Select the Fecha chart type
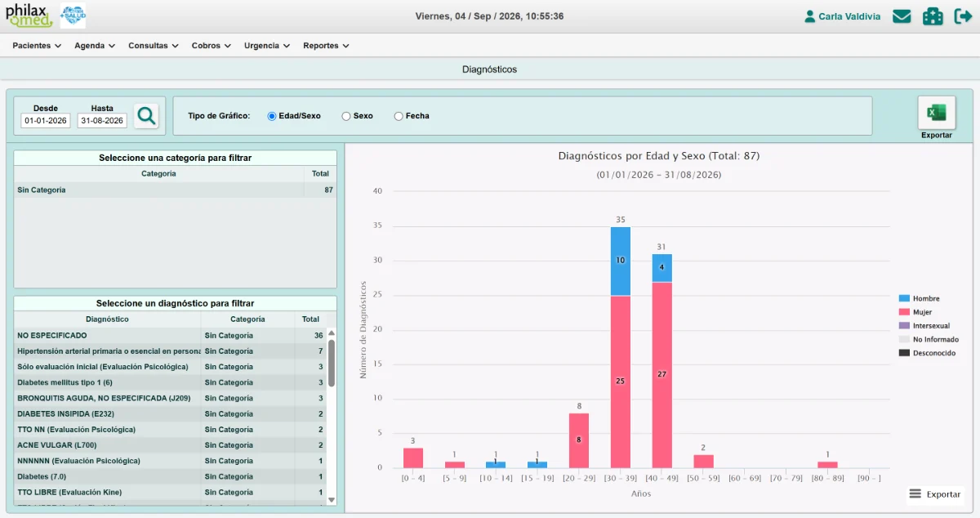The image size is (980, 518). [399, 116]
